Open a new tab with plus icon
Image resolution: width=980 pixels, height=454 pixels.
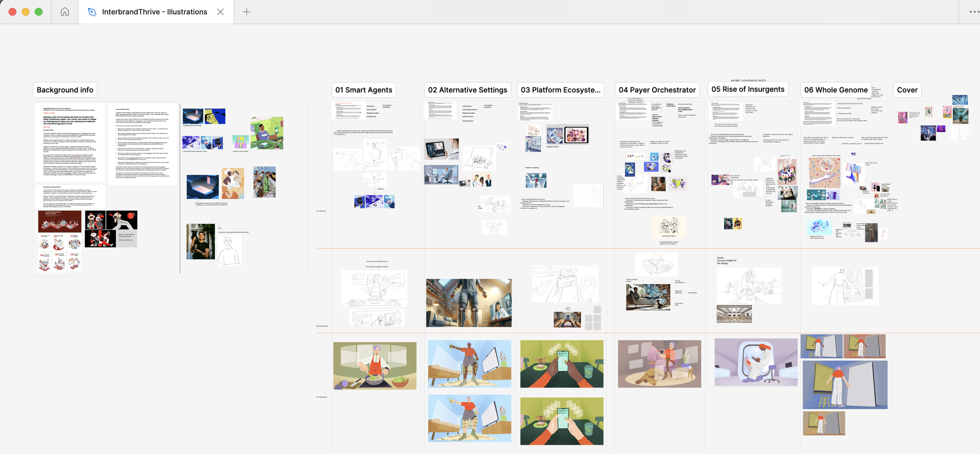(246, 12)
